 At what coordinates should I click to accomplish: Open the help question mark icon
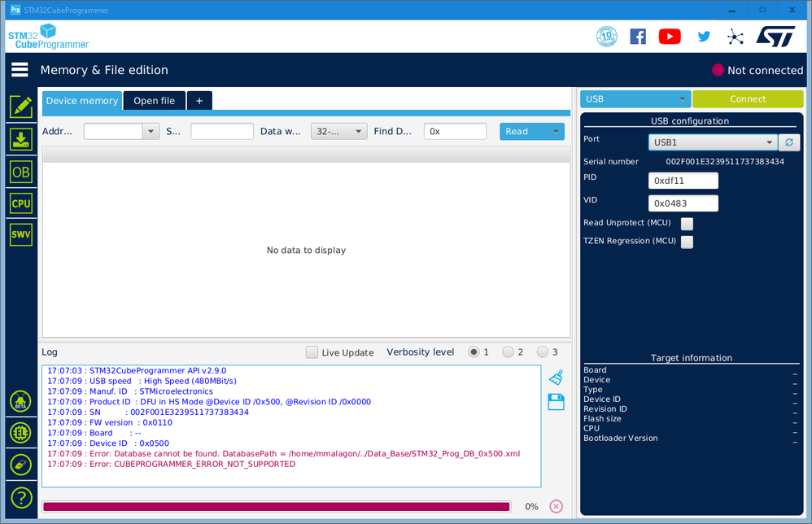pyautogui.click(x=21, y=498)
